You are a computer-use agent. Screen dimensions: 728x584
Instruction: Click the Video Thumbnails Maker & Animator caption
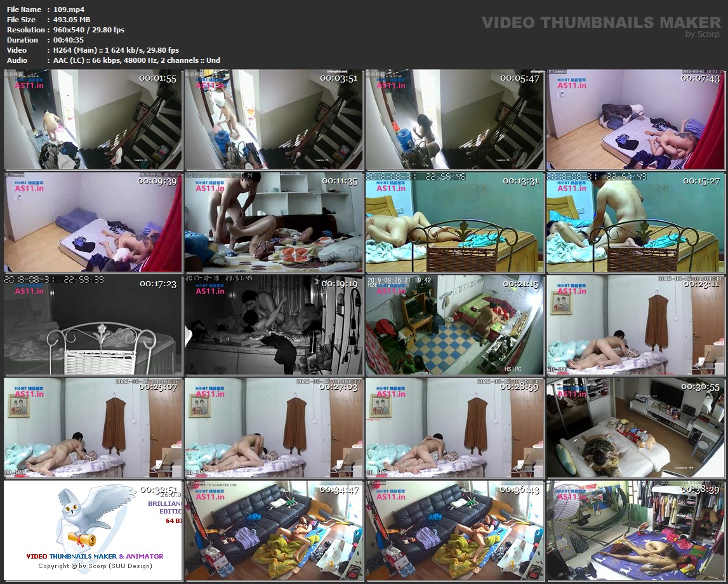click(x=95, y=556)
